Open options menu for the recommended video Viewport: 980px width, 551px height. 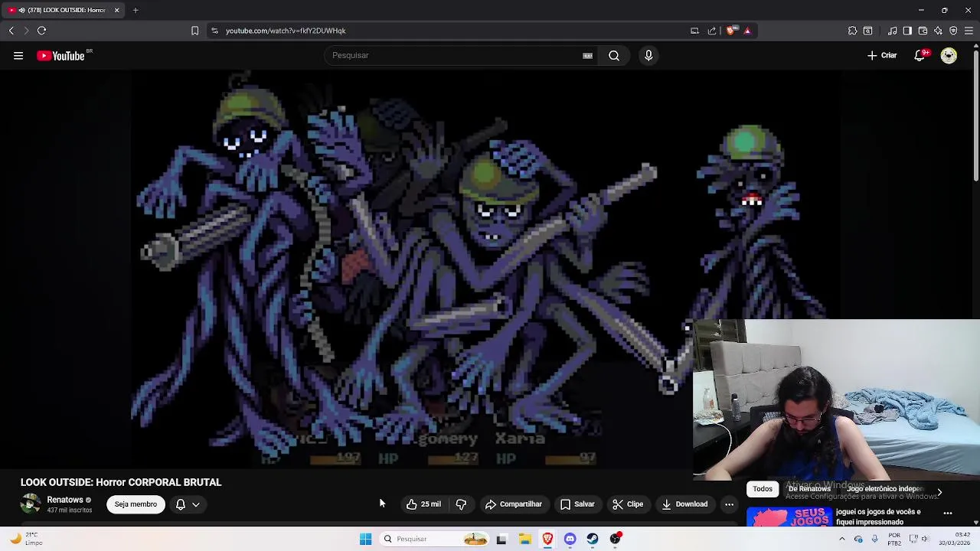pos(948,514)
